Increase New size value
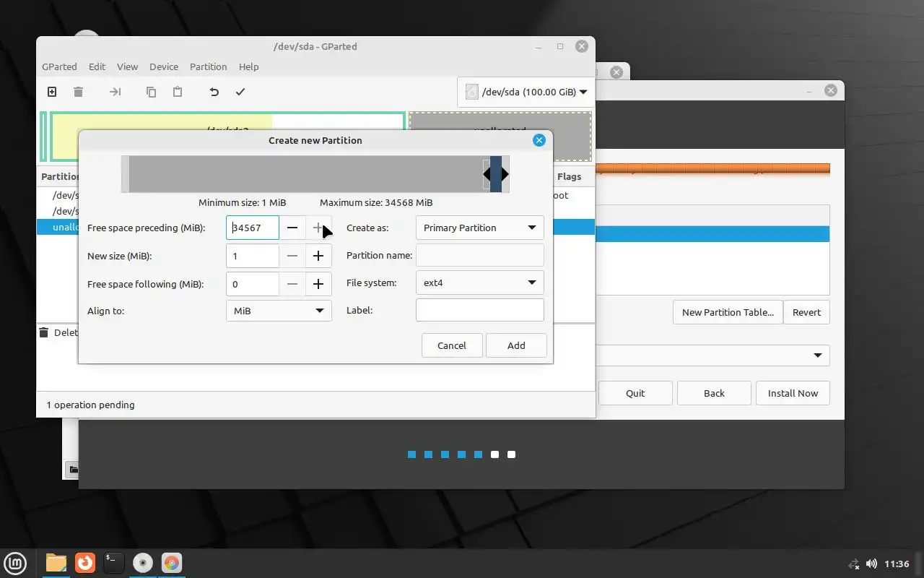 pyautogui.click(x=318, y=256)
